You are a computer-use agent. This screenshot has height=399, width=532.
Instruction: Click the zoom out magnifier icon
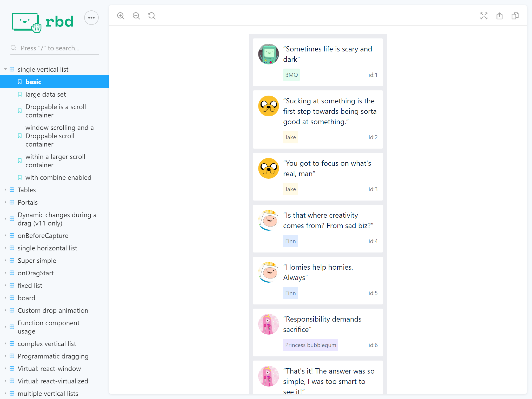(x=136, y=16)
